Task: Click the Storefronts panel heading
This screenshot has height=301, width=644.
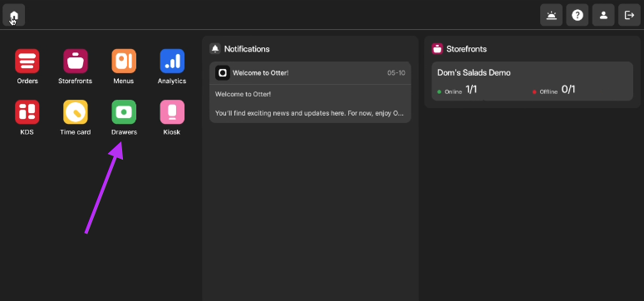Action: (466, 49)
